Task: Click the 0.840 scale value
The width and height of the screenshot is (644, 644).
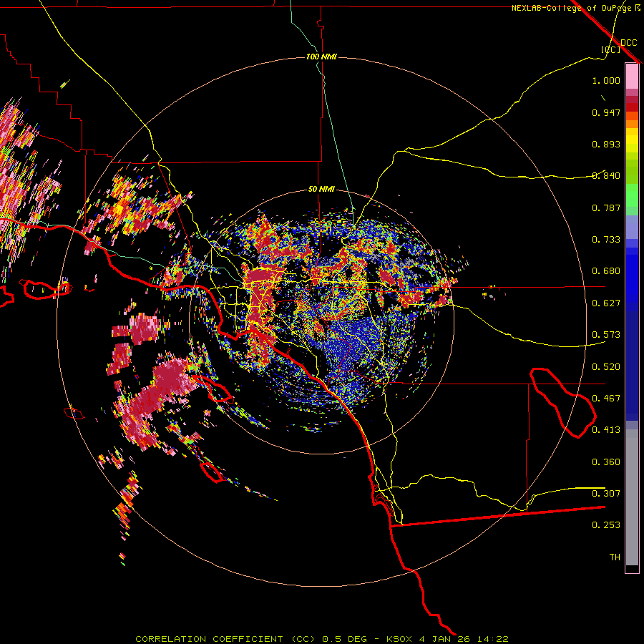Action: (x=606, y=176)
